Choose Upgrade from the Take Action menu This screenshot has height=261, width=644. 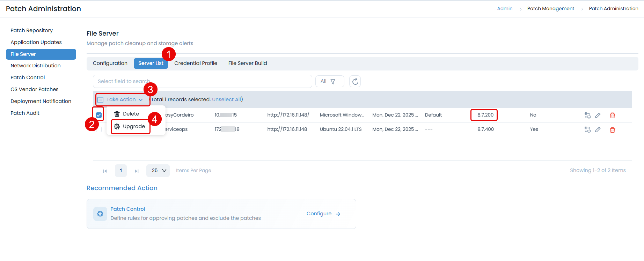[x=133, y=126]
